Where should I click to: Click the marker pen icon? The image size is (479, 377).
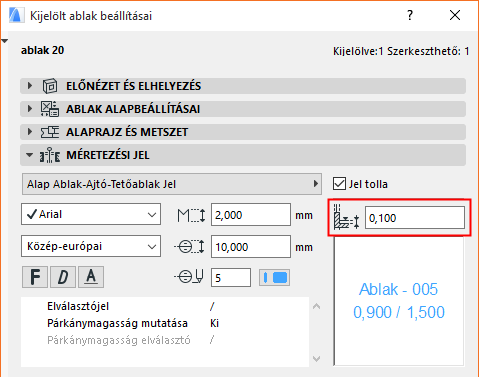tap(189, 277)
